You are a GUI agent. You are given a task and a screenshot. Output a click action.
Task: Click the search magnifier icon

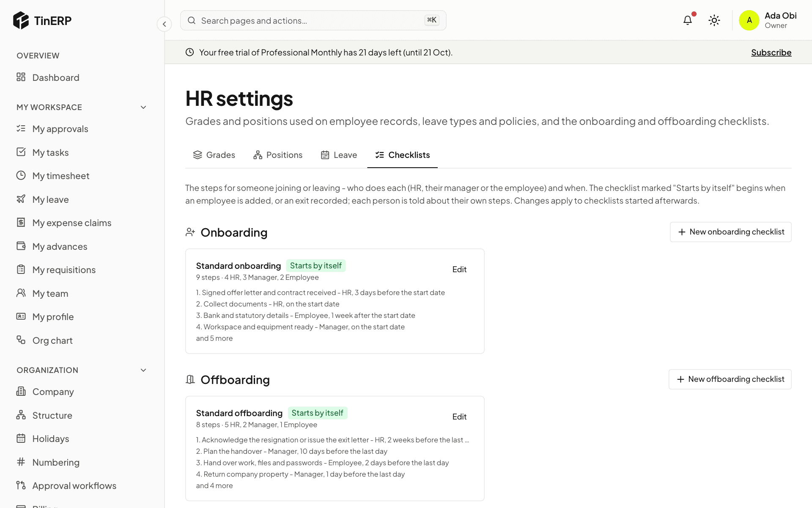pyautogui.click(x=192, y=20)
